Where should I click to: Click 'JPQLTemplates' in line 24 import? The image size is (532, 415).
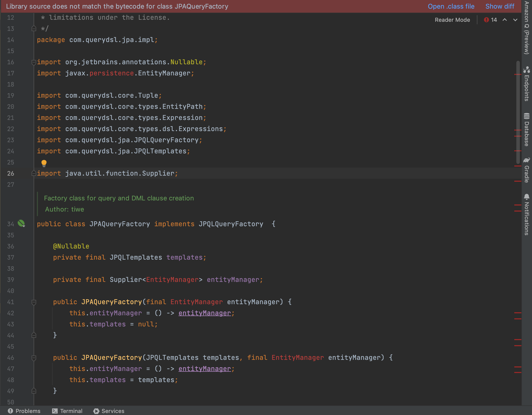tap(160, 151)
